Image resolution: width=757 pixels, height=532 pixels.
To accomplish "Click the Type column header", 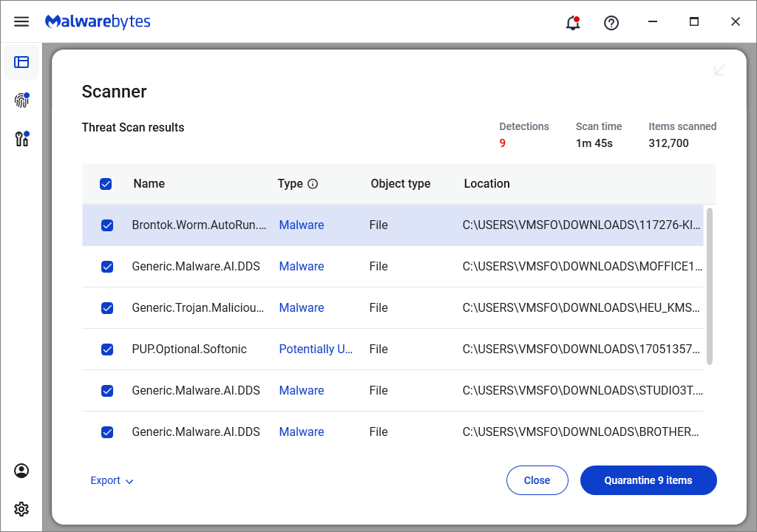I will [290, 183].
